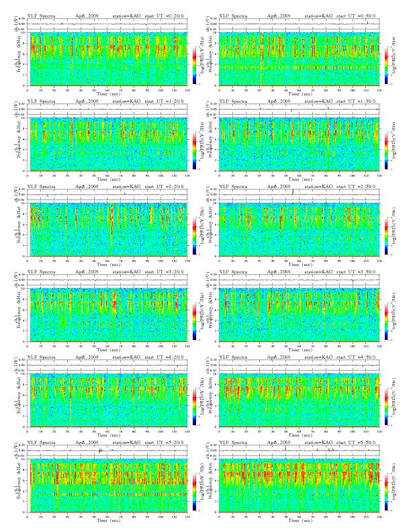Click the PSD color bar beside the 5:20:0 plot
This screenshot has height=532, width=411.
coord(194,492)
